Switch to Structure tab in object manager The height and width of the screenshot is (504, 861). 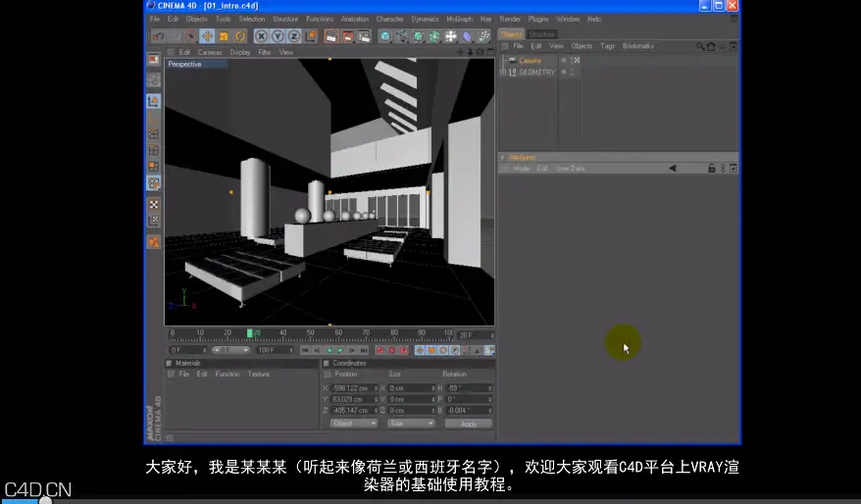coord(542,34)
